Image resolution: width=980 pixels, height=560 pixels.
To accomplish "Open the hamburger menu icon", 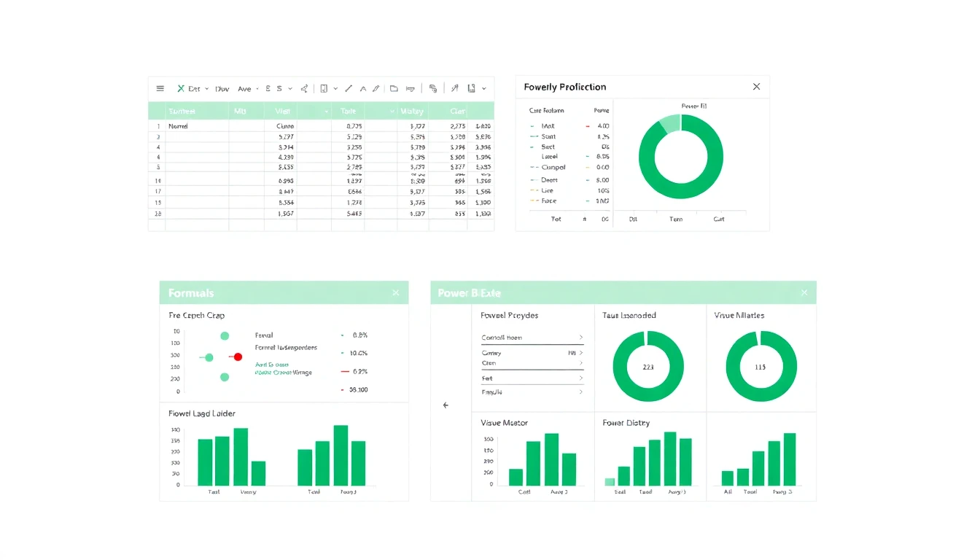I will 159,88.
